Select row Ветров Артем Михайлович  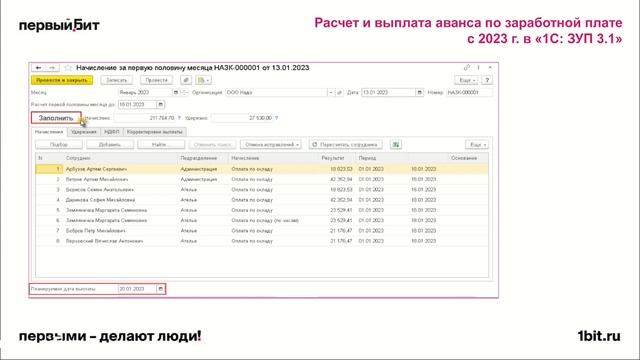[262, 180]
